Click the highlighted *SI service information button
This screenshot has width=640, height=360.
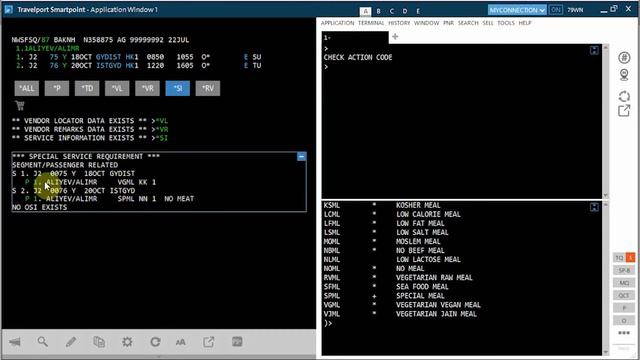pos(178,88)
